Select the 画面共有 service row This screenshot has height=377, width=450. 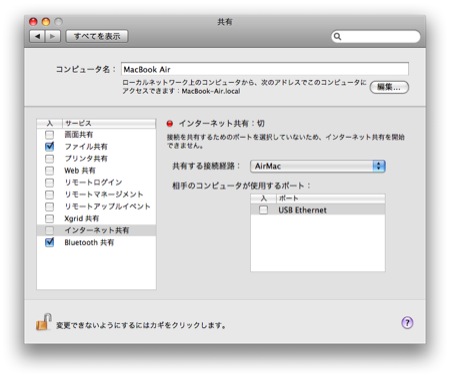[96, 135]
